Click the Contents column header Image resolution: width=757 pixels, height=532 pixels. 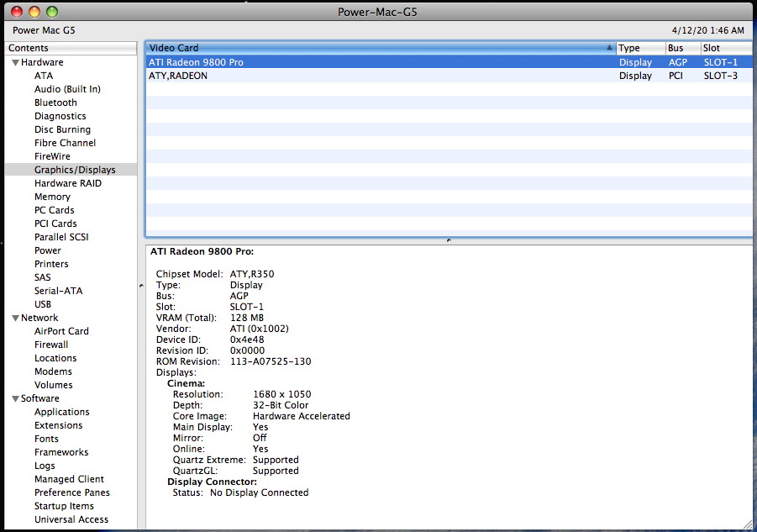tap(71, 48)
